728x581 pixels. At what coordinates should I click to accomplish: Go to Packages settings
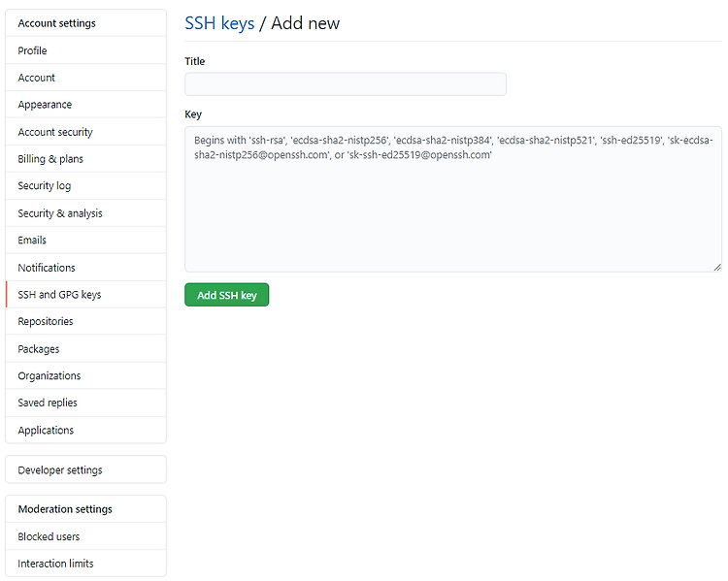click(85, 348)
